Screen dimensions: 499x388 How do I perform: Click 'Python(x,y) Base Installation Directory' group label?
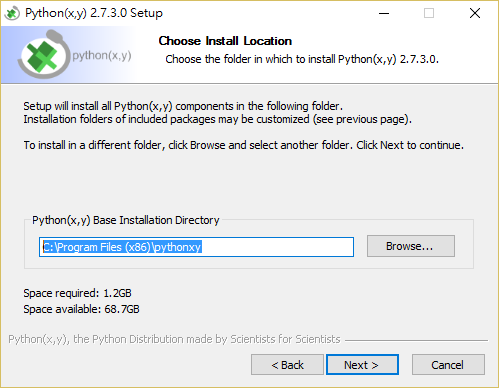point(126,220)
